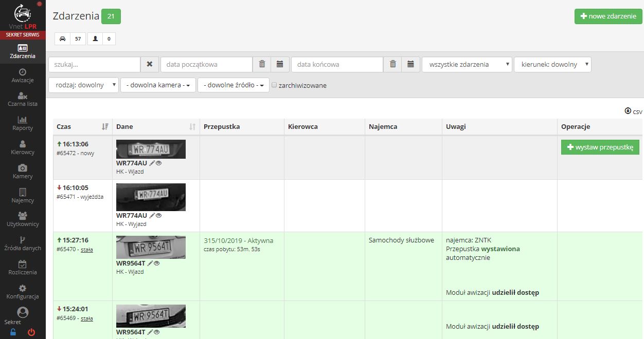Click wystaw przepustkę button
The width and height of the screenshot is (644, 339).
pyautogui.click(x=600, y=147)
